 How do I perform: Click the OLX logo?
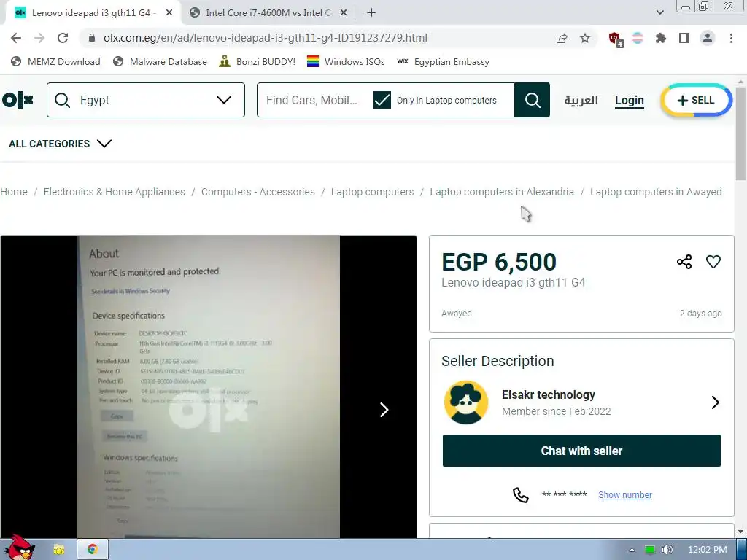coord(18,100)
